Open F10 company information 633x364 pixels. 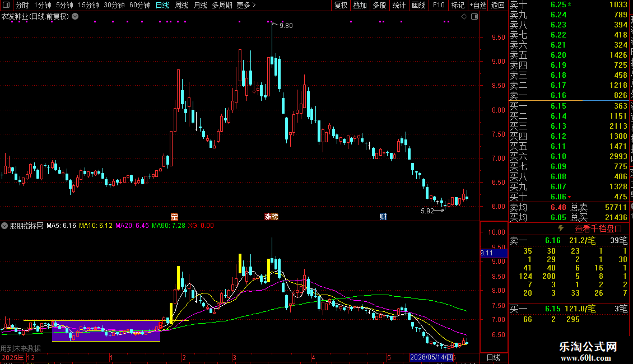[439, 5]
